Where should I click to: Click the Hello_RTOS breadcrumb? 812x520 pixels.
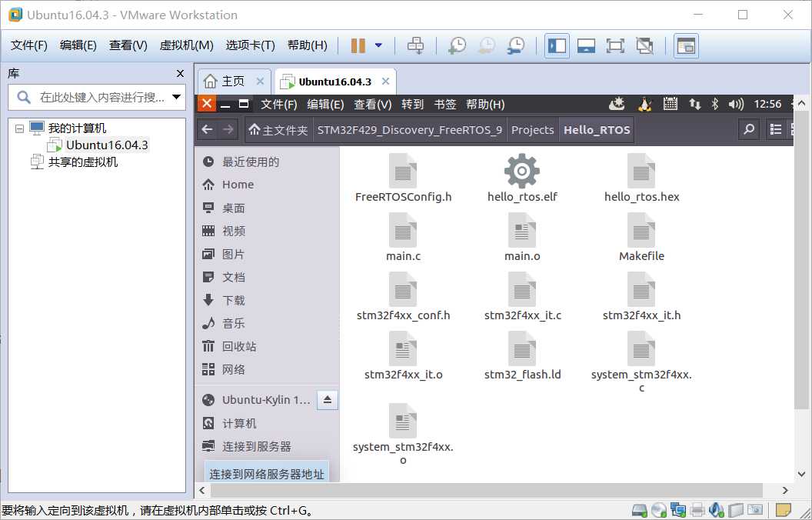click(x=597, y=130)
